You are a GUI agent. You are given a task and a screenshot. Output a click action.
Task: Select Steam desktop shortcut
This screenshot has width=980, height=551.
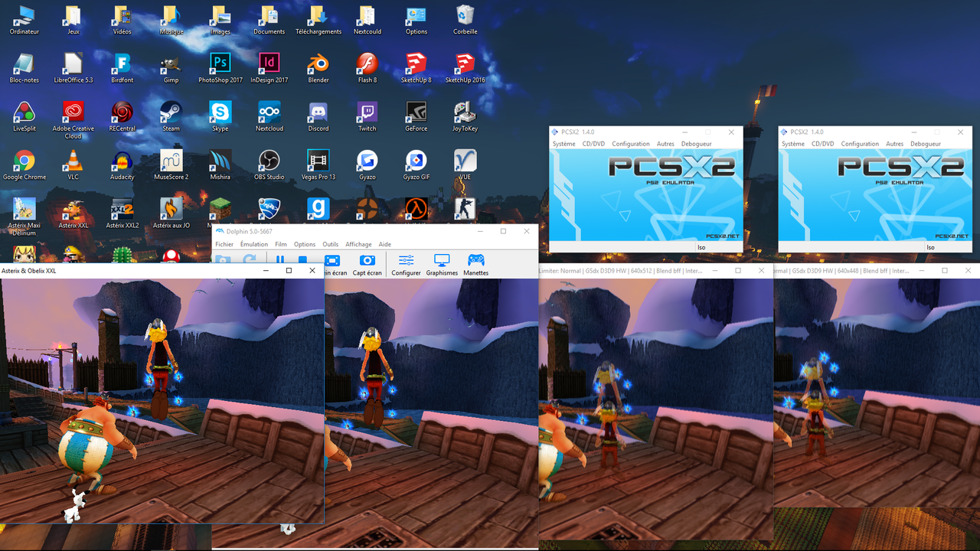pos(171,116)
